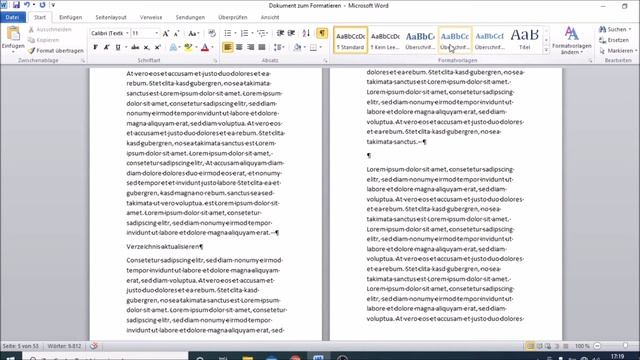Click spelling check icon in status bar
This screenshot has height=360, width=640.
coord(94,346)
